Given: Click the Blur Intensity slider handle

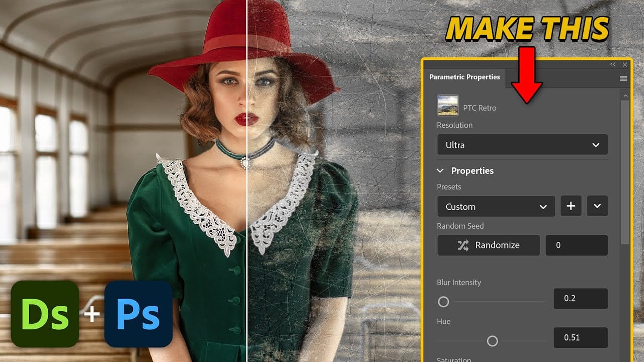Looking at the screenshot, I should (443, 302).
